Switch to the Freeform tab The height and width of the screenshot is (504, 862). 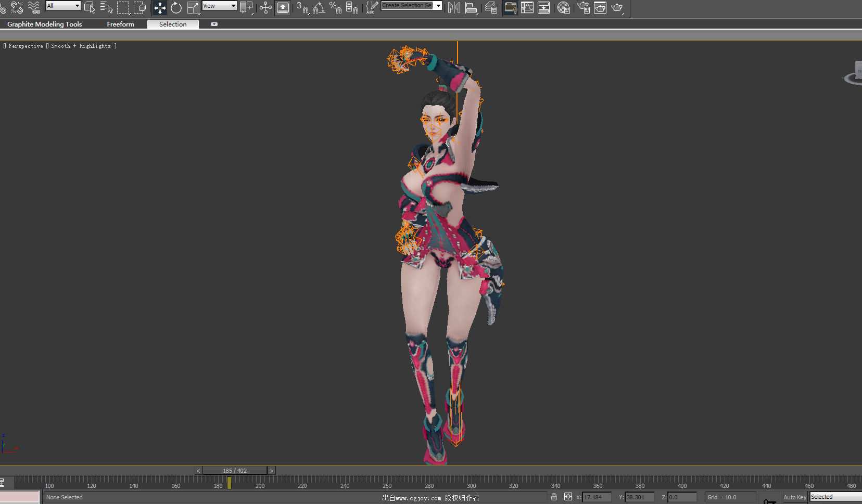pyautogui.click(x=121, y=24)
